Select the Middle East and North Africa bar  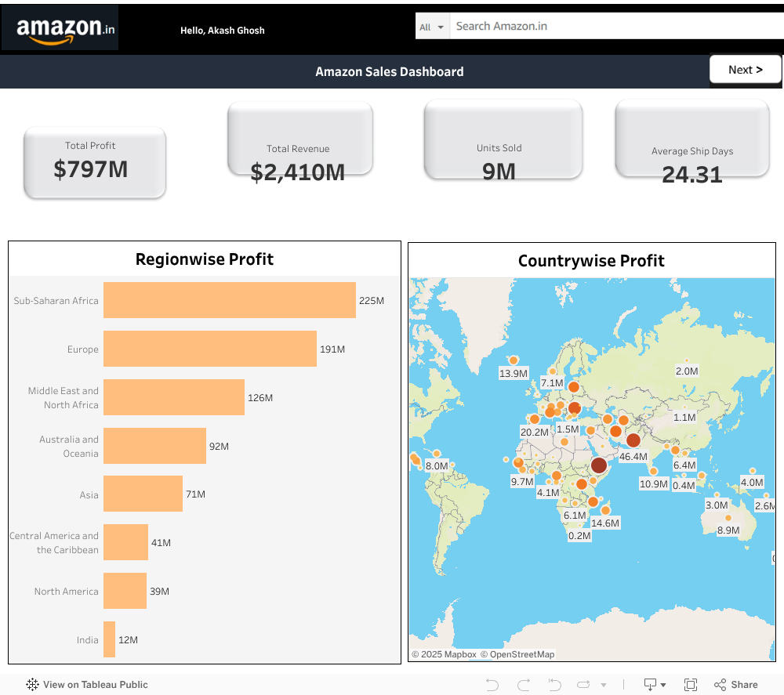pyautogui.click(x=174, y=397)
